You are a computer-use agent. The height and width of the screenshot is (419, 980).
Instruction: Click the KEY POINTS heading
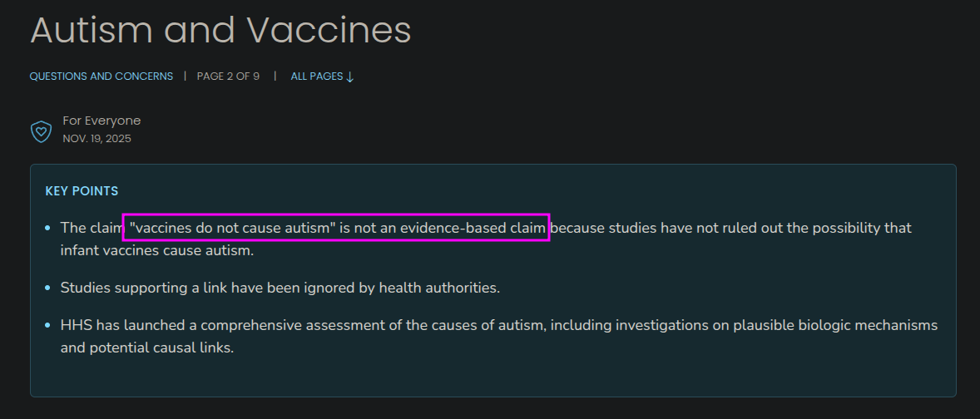(x=82, y=191)
